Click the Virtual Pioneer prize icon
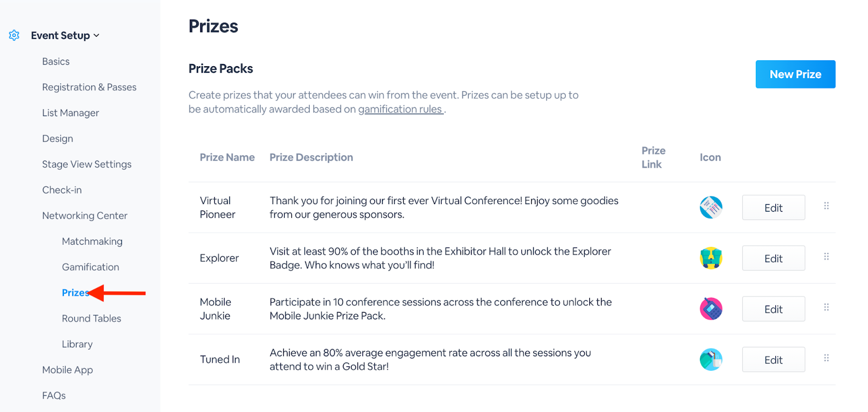 point(711,207)
